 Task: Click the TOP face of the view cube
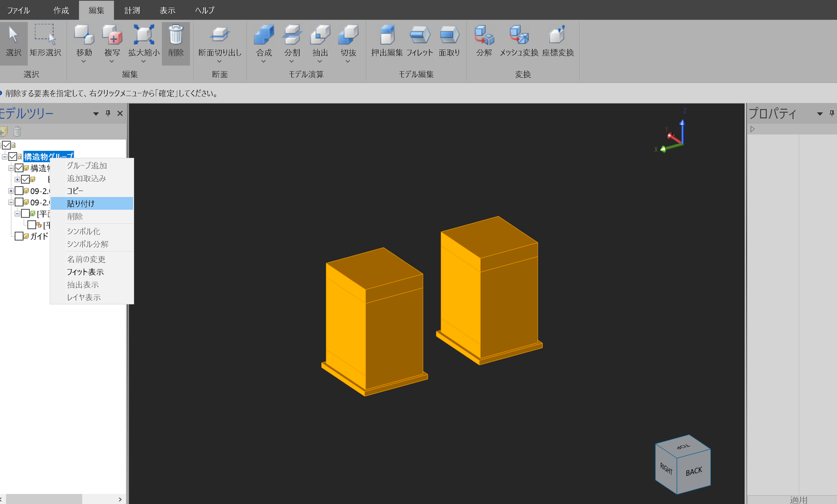click(683, 446)
